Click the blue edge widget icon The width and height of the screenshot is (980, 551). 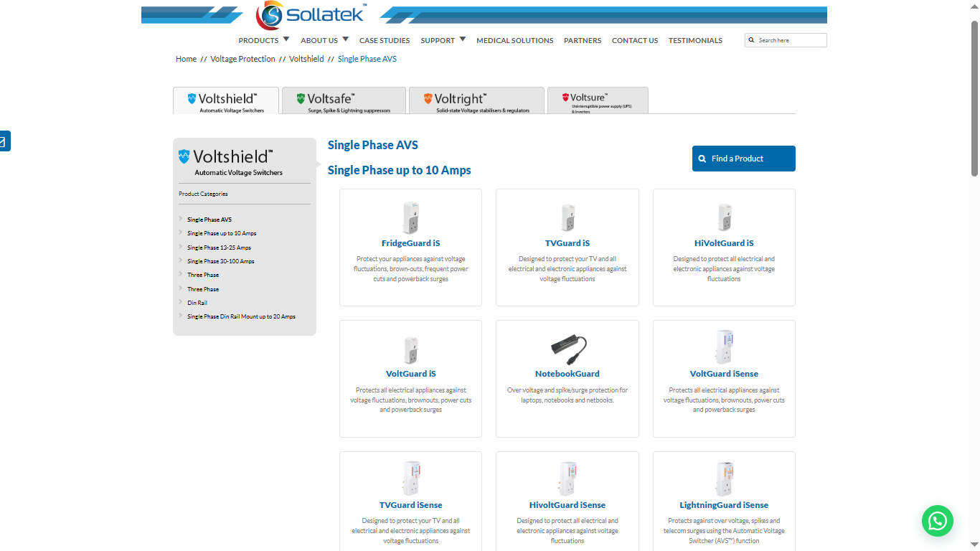(4, 141)
